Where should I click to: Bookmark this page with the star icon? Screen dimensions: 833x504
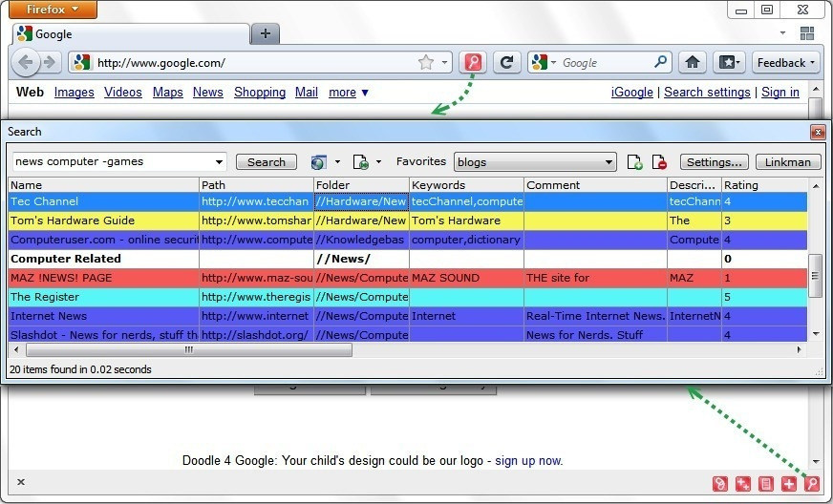[x=426, y=63]
